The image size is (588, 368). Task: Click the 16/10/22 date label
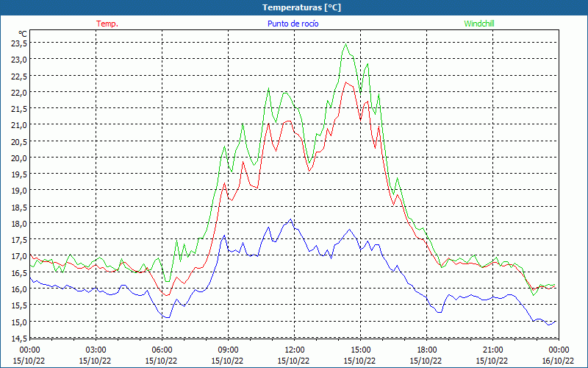point(558,361)
